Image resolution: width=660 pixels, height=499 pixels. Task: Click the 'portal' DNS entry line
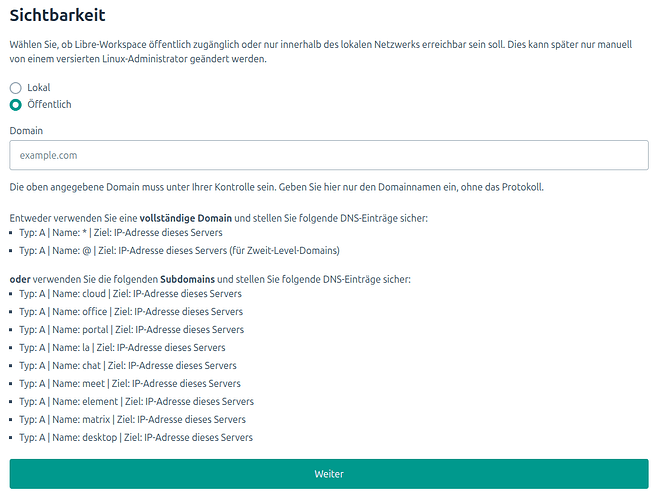(131, 329)
